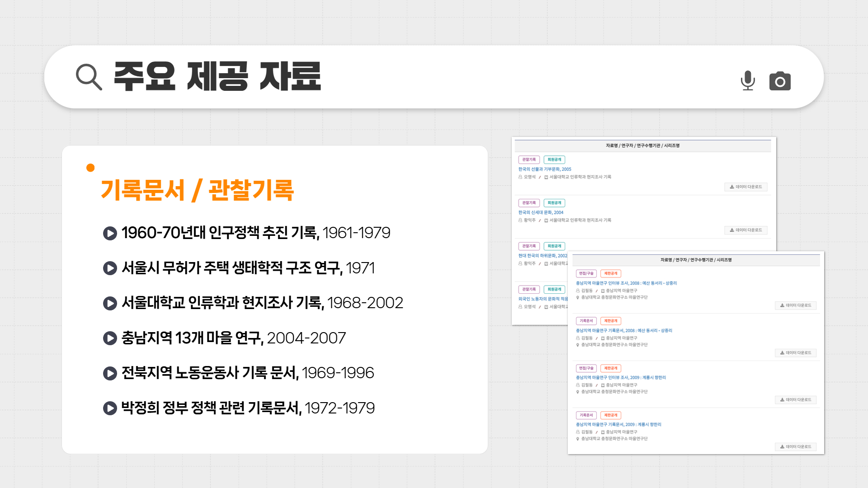The image size is (868, 488).
Task: Click 충남대학교 충청문화연구소 마을연구단 under 기록문서, 2009
Action: 614,439
